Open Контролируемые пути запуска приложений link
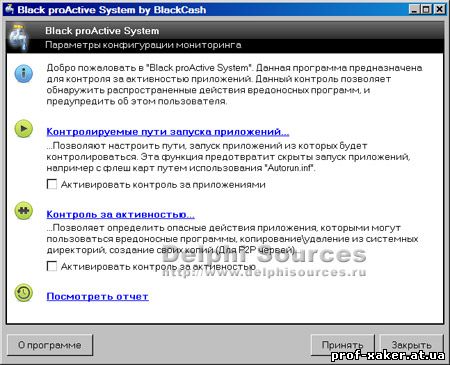450x365 pixels. click(168, 132)
